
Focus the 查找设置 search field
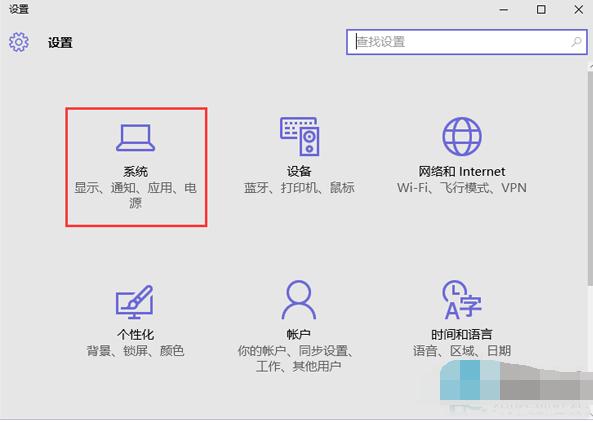[x=467, y=42]
